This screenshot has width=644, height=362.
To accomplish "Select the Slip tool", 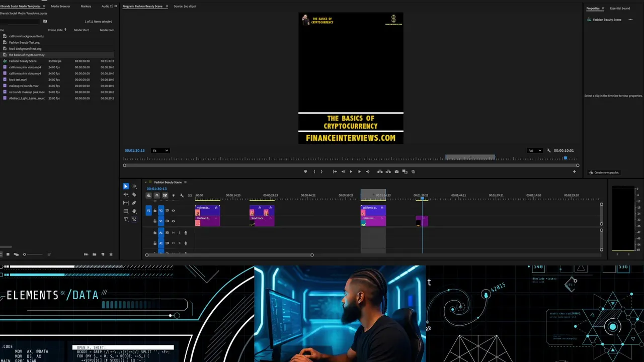I will (126, 203).
